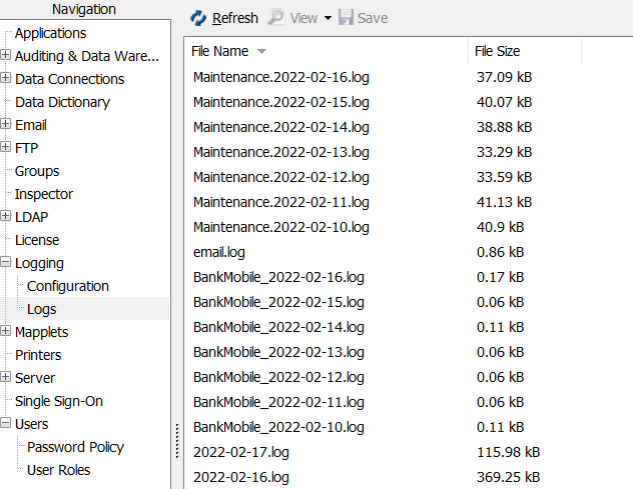Click the Refresh icon in toolbar
This screenshot has height=489, width=633.
[x=199, y=18]
